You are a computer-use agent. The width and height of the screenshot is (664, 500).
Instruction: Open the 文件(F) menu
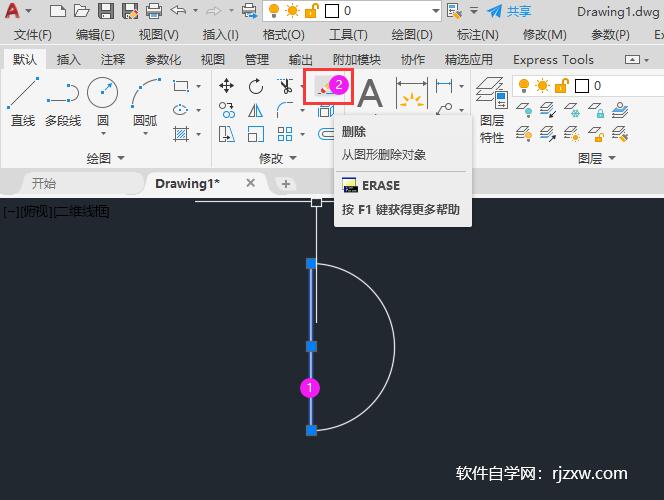33,34
